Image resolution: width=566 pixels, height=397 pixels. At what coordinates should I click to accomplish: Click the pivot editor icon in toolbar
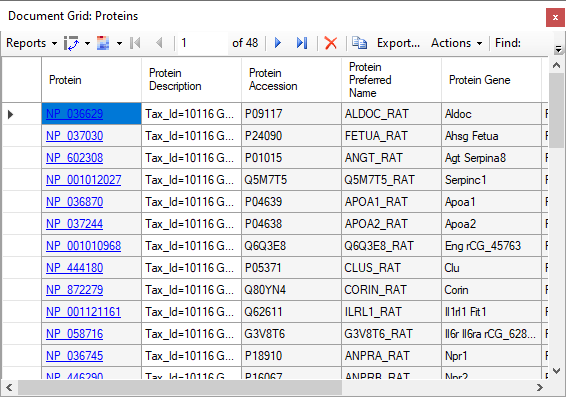pos(71,43)
